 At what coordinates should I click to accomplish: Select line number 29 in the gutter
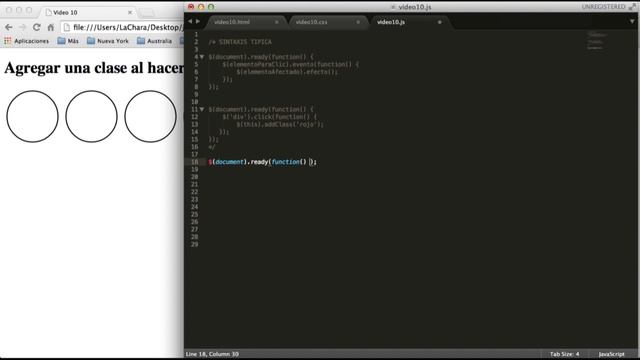195,244
